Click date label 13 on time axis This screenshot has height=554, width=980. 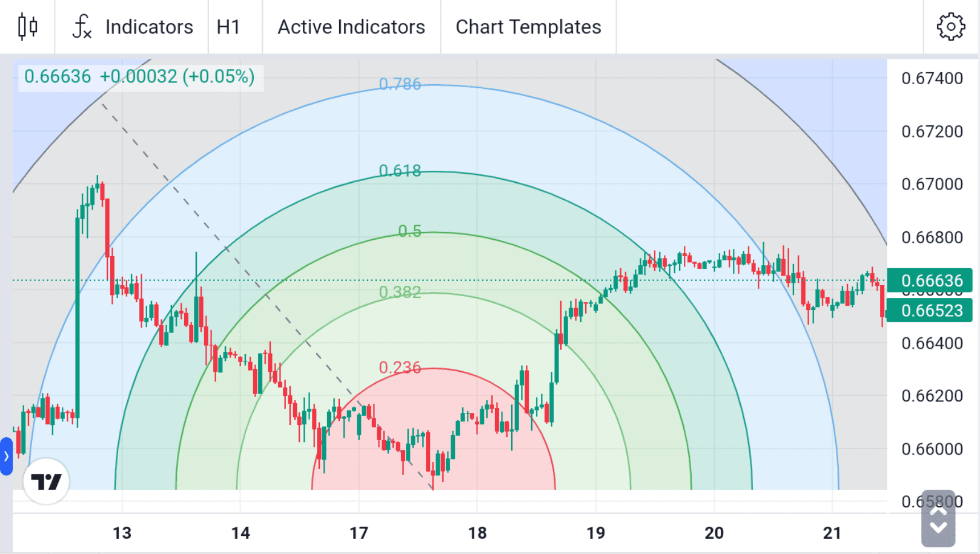(122, 533)
